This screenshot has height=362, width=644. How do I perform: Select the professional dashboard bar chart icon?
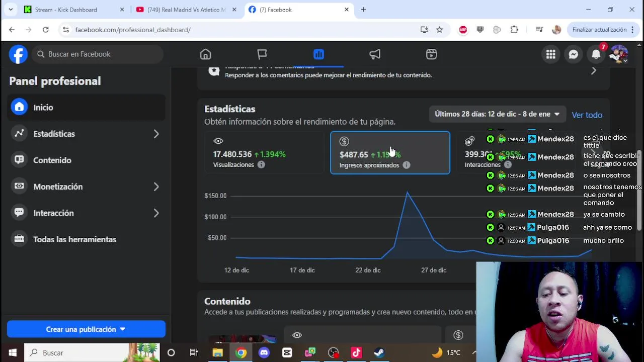coord(318,54)
